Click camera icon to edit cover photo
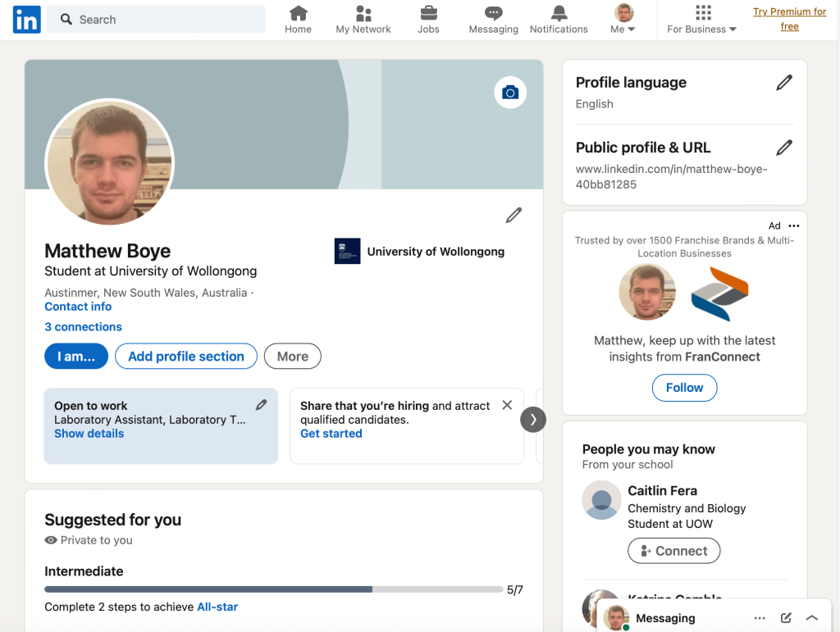The image size is (840, 632). tap(510, 93)
